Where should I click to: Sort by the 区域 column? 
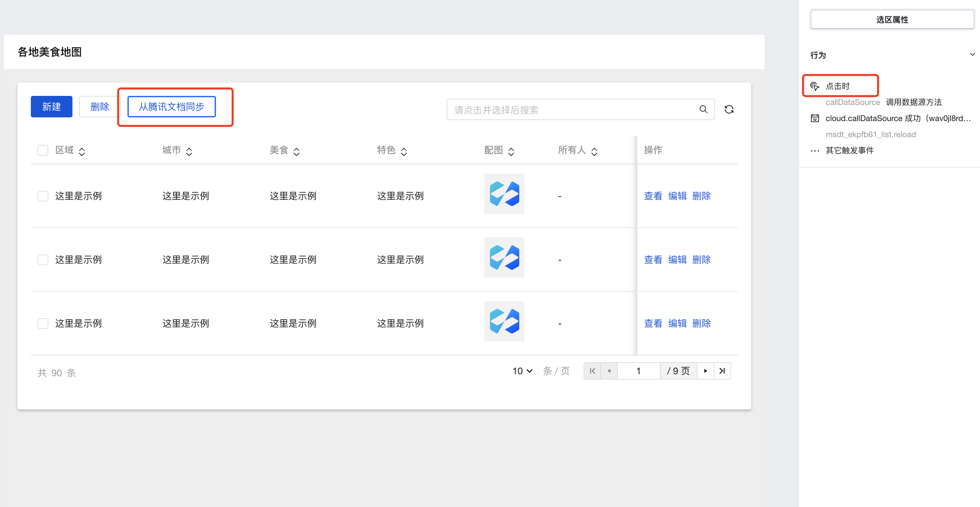pyautogui.click(x=82, y=151)
